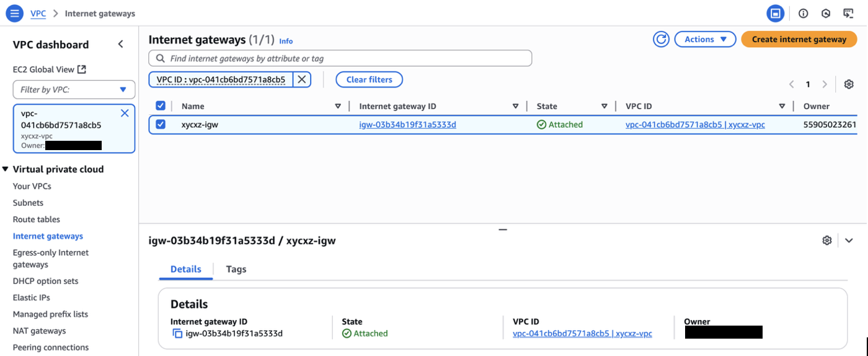The width and height of the screenshot is (868, 356).
Task: Sort by the VPC ID column
Action: point(782,106)
